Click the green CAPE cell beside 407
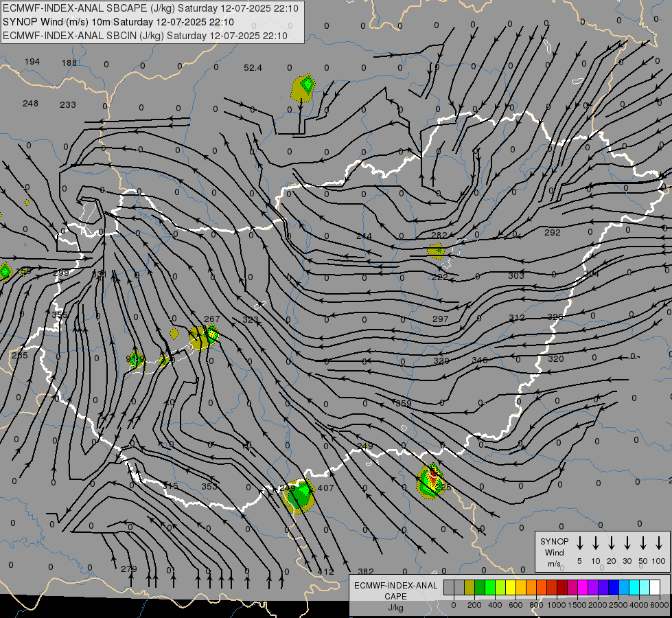The width and height of the screenshot is (672, 618). click(299, 495)
